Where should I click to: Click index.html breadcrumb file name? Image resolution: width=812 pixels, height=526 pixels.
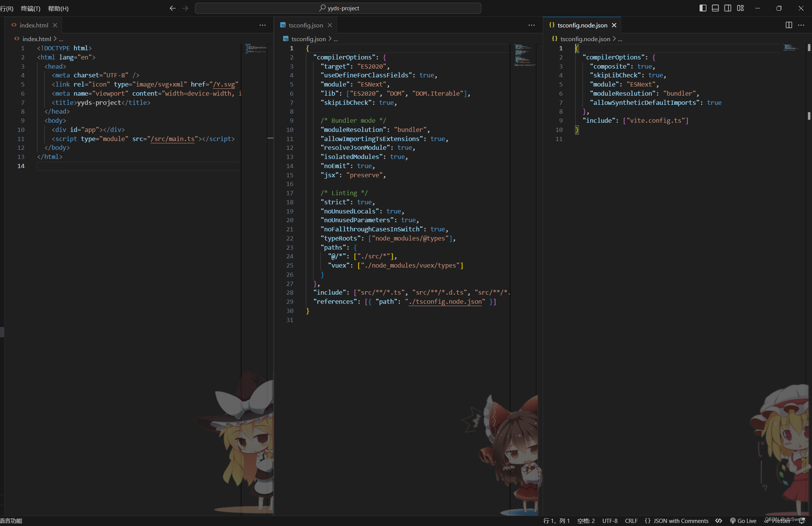coord(37,39)
